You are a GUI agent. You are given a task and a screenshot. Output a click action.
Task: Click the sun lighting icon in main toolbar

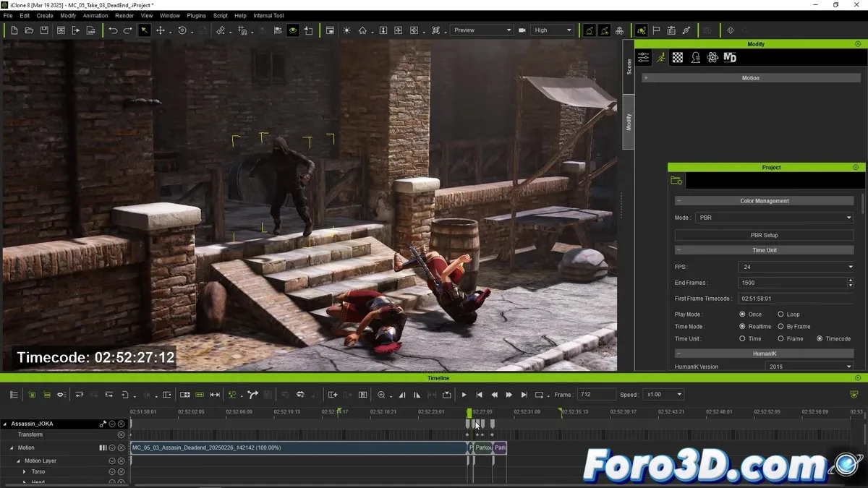click(346, 30)
